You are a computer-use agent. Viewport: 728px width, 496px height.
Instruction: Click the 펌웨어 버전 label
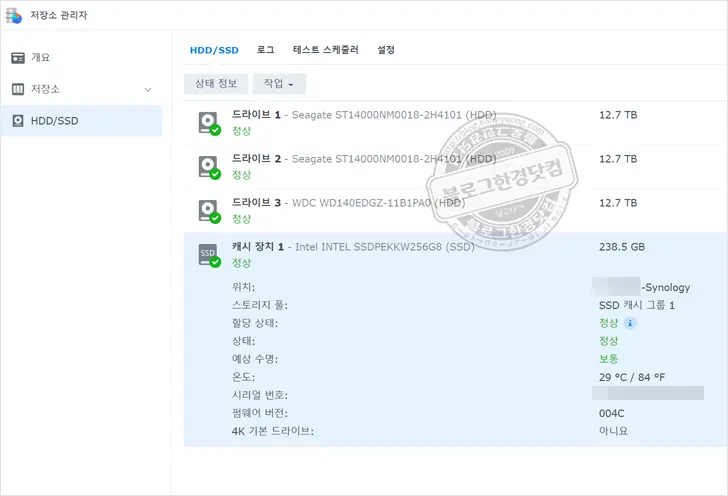[260, 413]
